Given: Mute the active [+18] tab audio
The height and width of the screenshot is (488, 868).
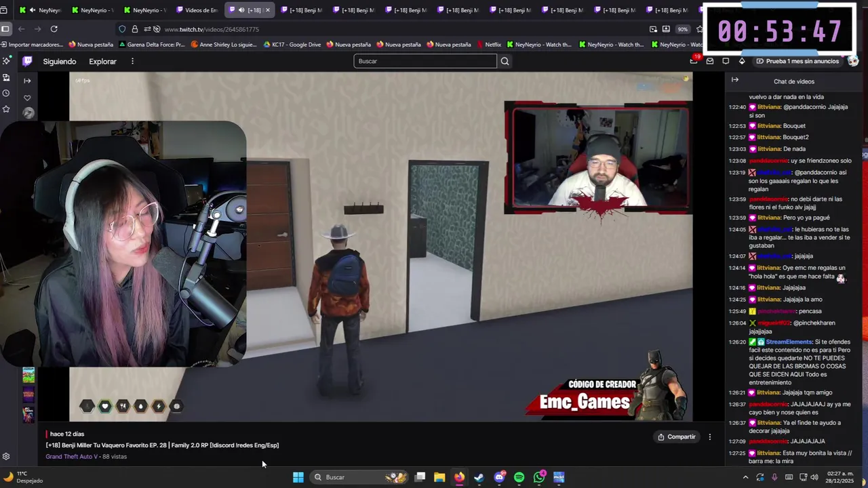Looking at the screenshot, I should coord(242,10).
